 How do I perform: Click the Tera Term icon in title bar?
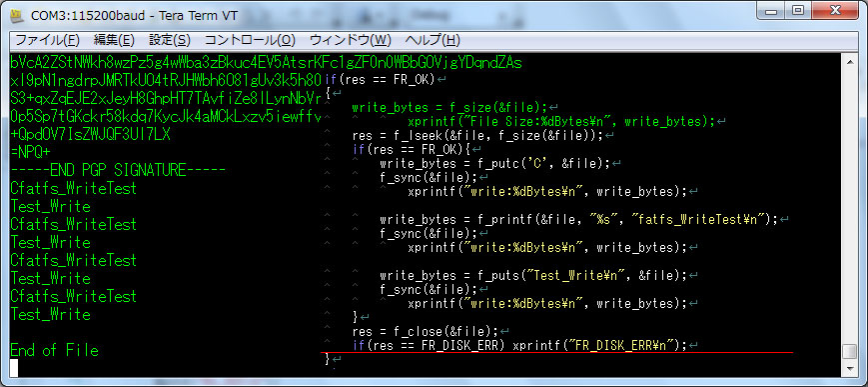17,16
